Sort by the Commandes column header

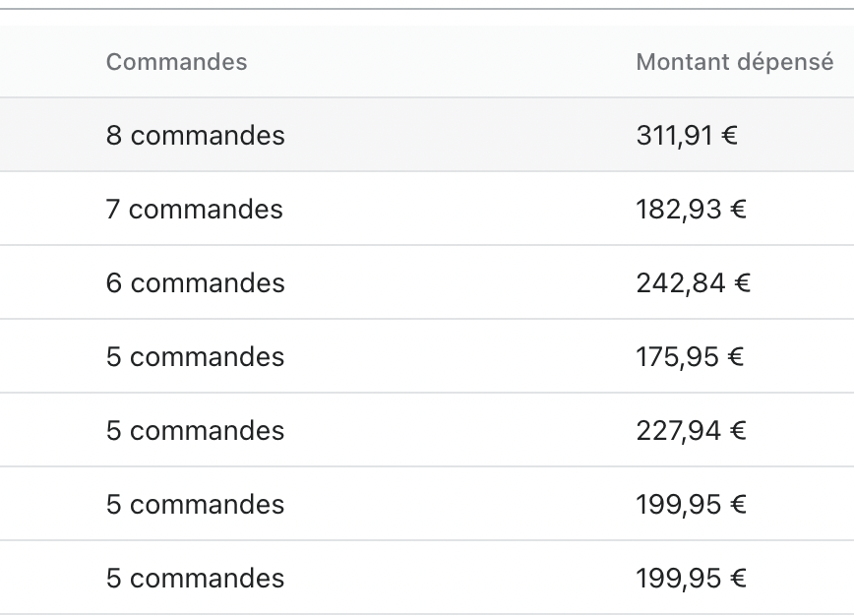pos(176,62)
